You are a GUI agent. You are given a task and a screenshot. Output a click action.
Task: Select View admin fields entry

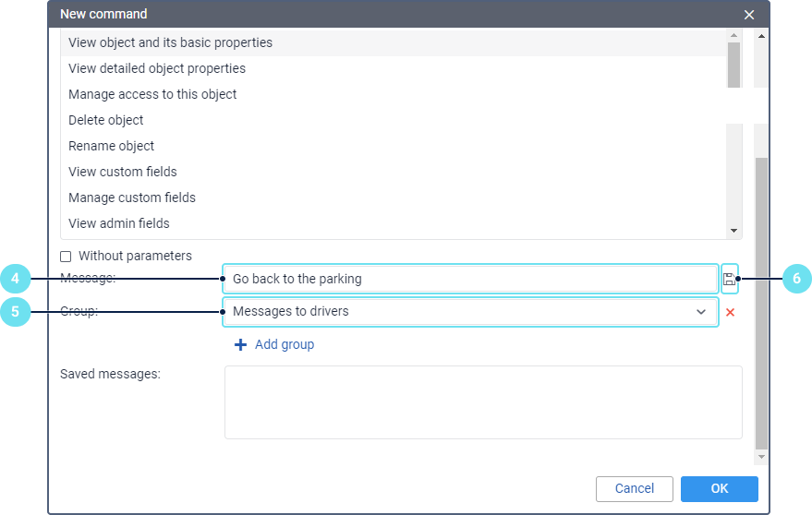pyautogui.click(x=119, y=223)
